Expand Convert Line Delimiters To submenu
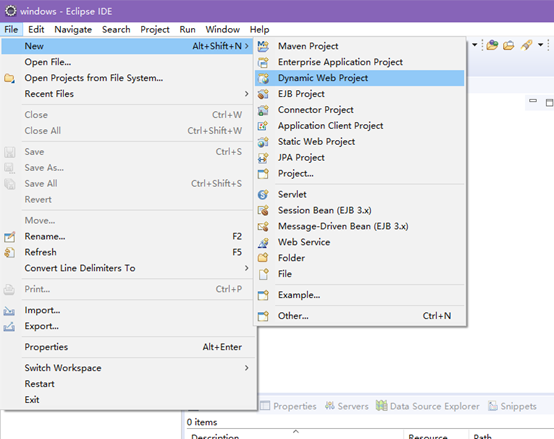The height and width of the screenshot is (439, 554). (x=246, y=268)
